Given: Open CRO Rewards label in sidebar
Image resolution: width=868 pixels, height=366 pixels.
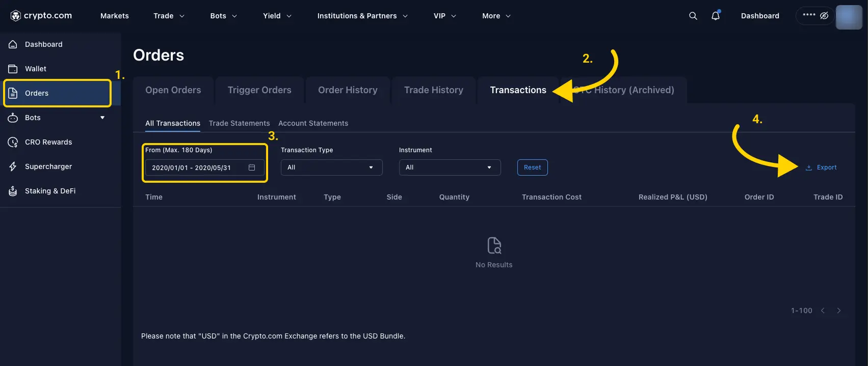Looking at the screenshot, I should tap(48, 142).
